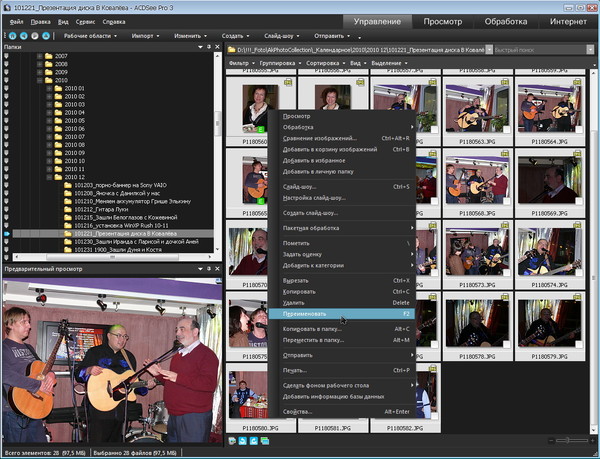Click the folder tree horizontal scrollbar

(112, 257)
